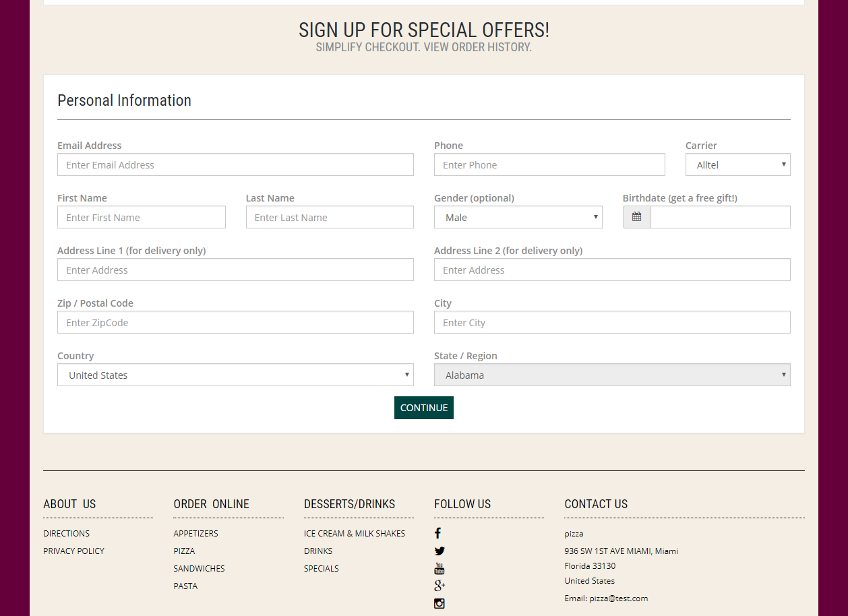Open the birthdate calendar icon
This screenshot has width=848, height=616.
click(637, 217)
